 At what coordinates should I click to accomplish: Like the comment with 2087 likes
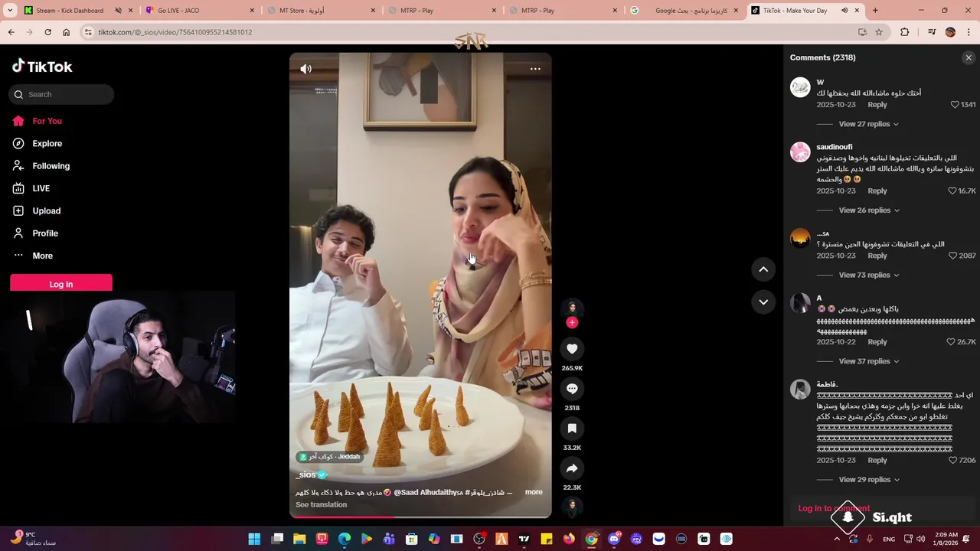click(953, 256)
